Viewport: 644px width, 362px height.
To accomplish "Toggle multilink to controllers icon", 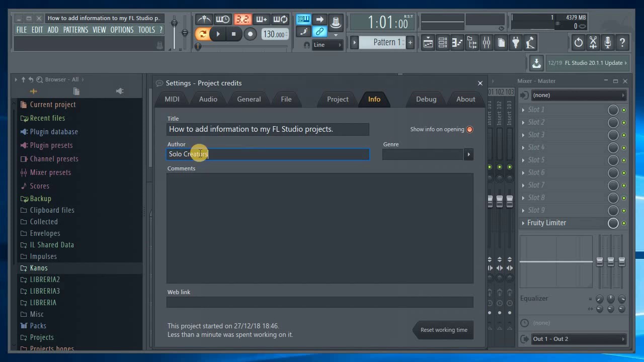I will click(x=319, y=32).
